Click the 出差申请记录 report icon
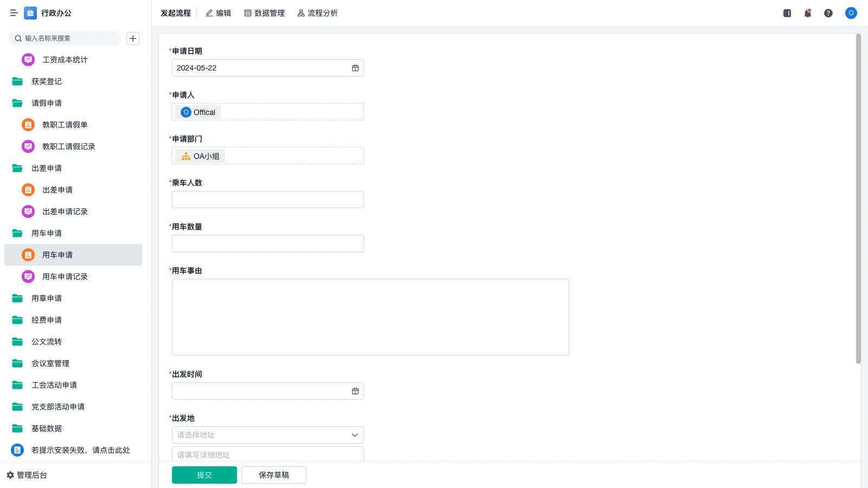868x488 pixels. 28,211
